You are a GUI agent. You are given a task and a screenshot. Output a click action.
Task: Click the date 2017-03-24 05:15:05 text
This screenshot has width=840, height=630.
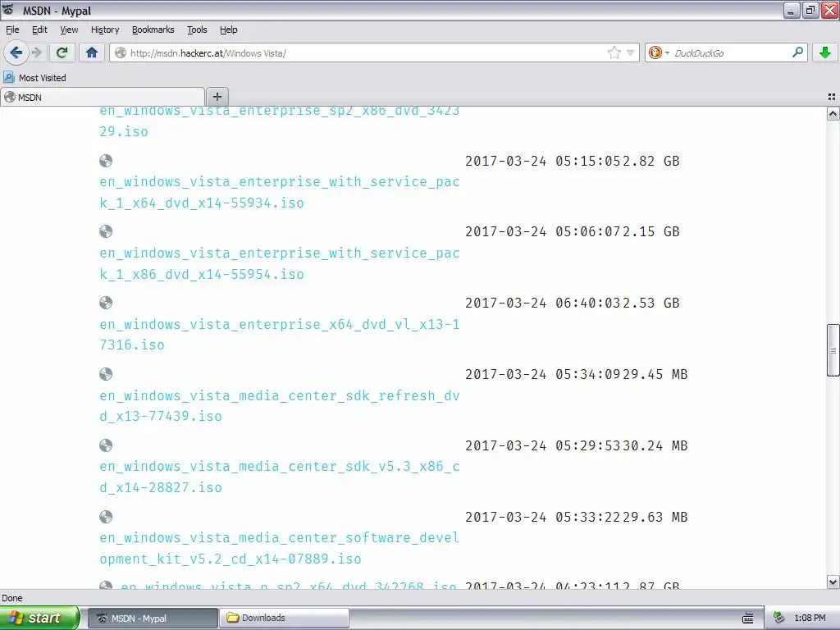click(x=543, y=162)
